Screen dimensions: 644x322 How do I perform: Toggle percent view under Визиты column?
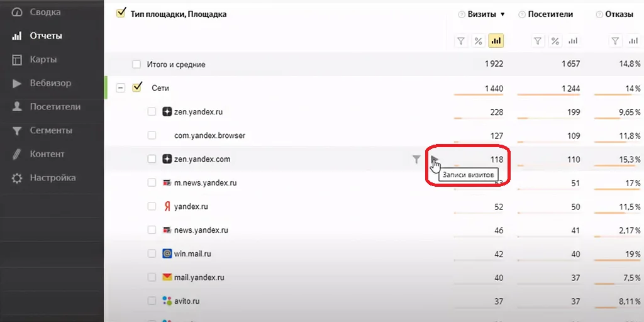[x=478, y=41]
